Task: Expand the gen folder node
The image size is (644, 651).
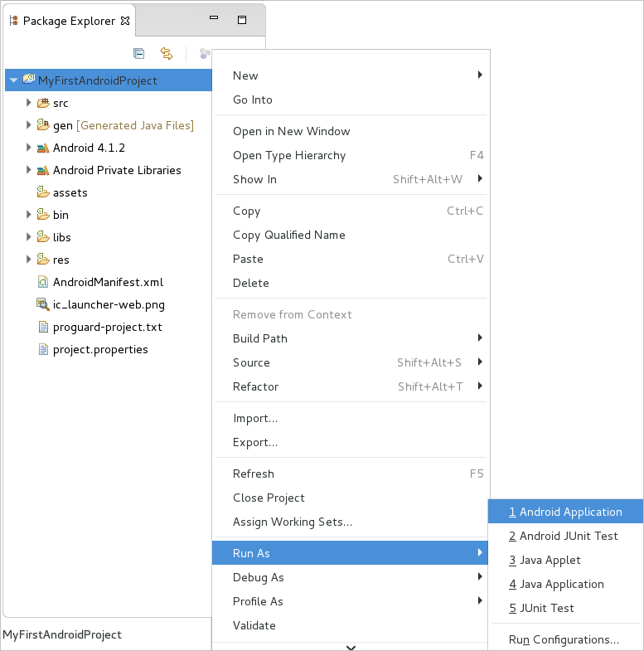Action: click(28, 124)
